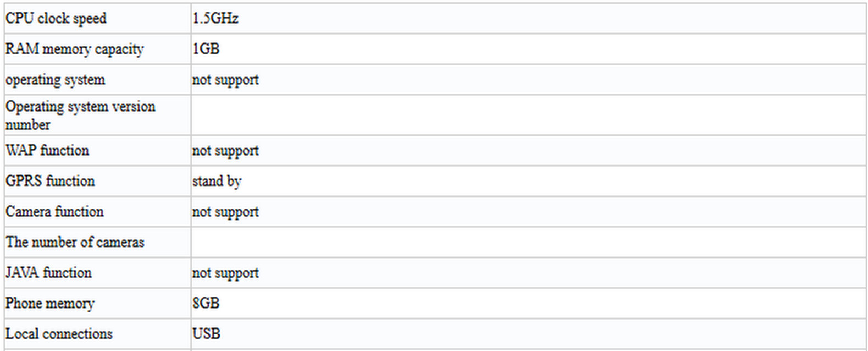Screen dimensions: 868x351
Task: Click The number of cameras label
Action: (75, 242)
